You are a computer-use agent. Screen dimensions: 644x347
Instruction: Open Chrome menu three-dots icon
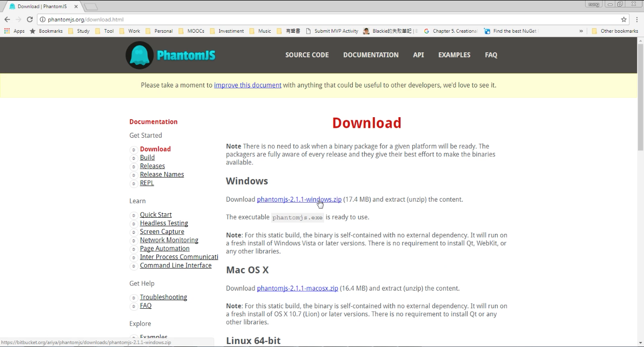636,20
